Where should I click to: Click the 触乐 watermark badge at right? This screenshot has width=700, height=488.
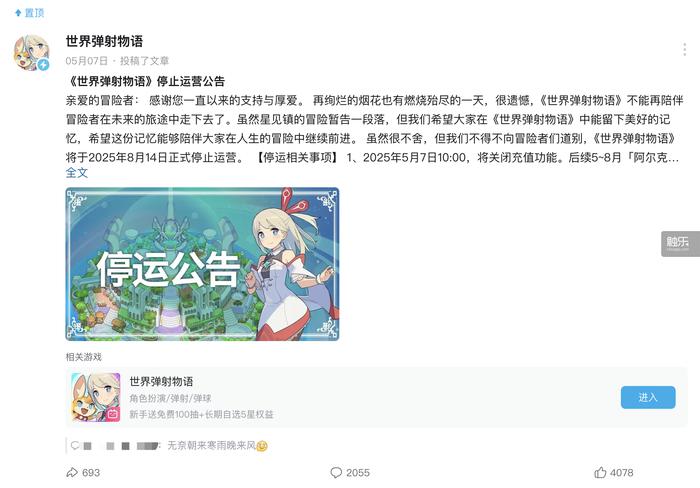680,244
